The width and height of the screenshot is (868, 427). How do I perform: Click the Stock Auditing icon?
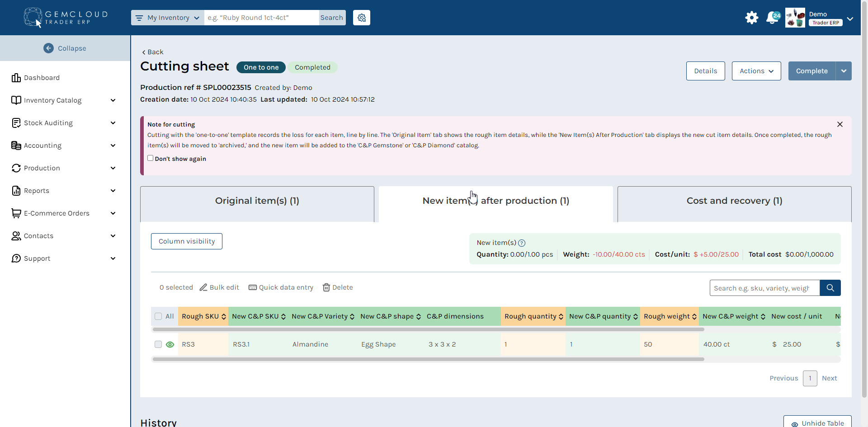pyautogui.click(x=16, y=123)
